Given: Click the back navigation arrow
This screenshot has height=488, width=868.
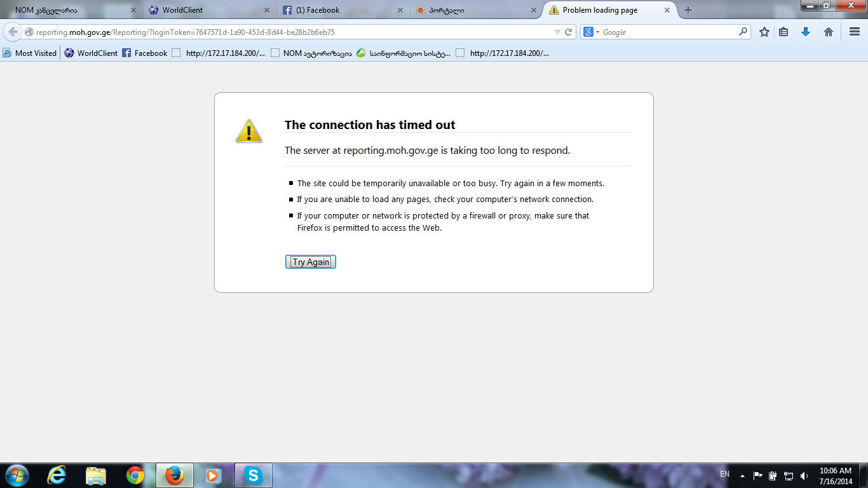Looking at the screenshot, I should point(13,32).
